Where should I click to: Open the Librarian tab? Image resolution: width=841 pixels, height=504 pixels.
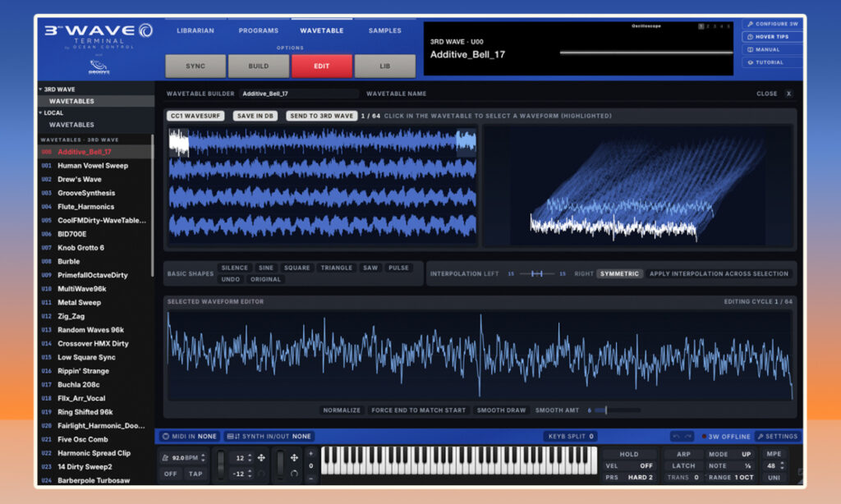(x=195, y=30)
